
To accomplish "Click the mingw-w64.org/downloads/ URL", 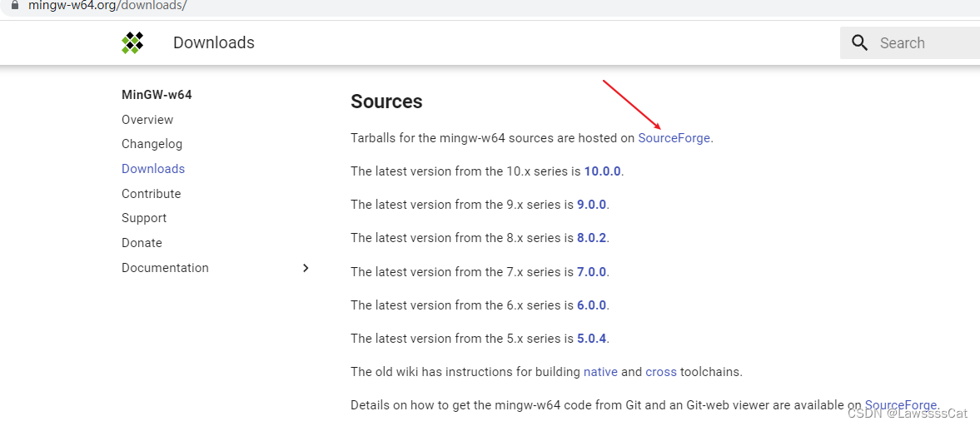I will 107,6.
